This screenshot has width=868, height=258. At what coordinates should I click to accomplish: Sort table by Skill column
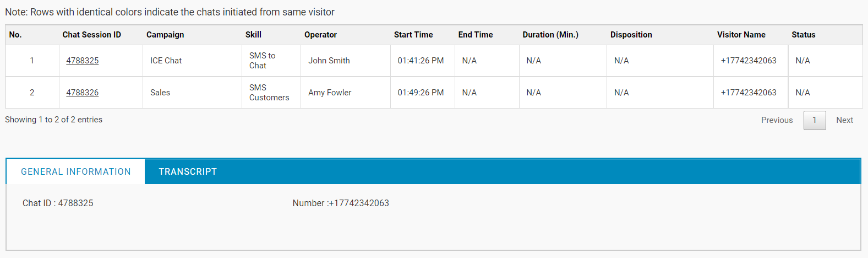[253, 35]
